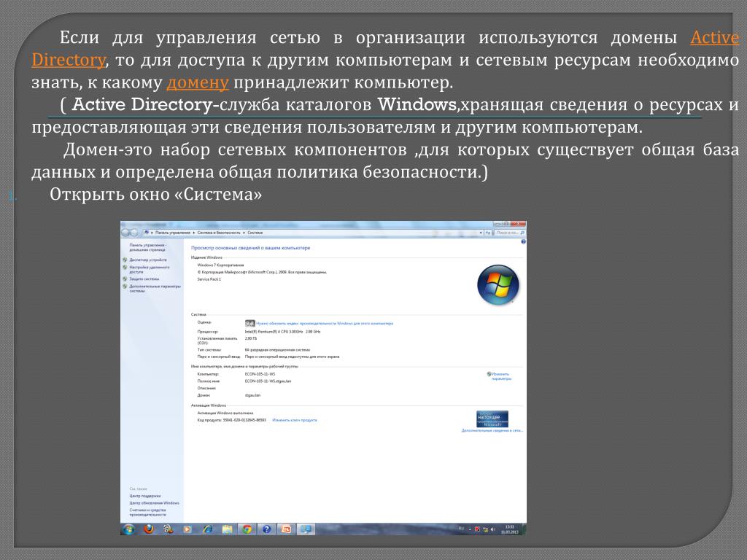Viewport: 747px width, 560px height.
Task: Open 'Дополнительные параметры системы' sidebar link
Action: (x=155, y=289)
